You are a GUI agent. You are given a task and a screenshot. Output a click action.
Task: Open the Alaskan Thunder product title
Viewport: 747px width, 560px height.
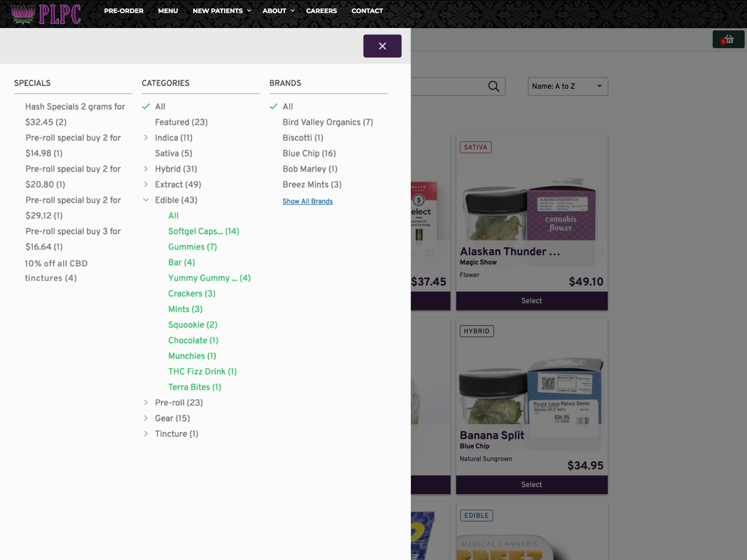(x=510, y=252)
